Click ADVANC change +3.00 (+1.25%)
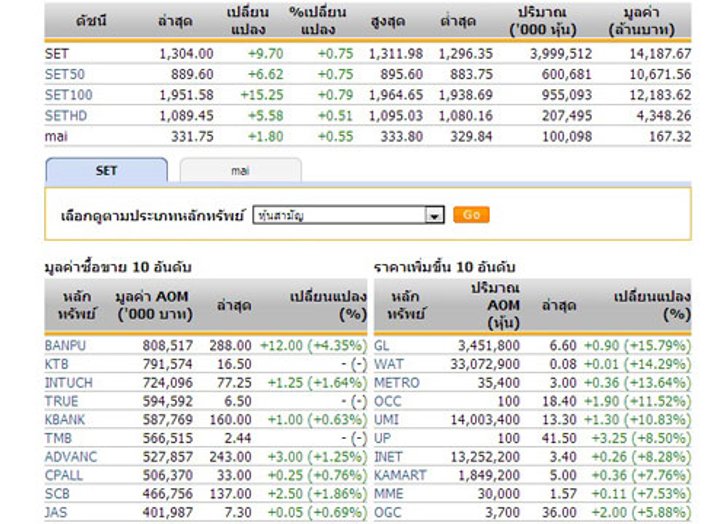Image resolution: width=728 pixels, height=524 pixels. tap(317, 457)
